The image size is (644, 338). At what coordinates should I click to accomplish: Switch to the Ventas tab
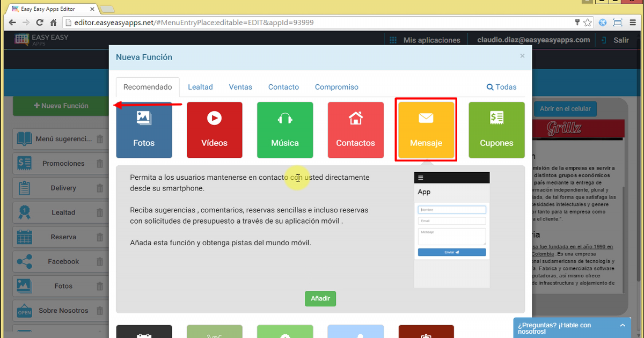point(240,86)
